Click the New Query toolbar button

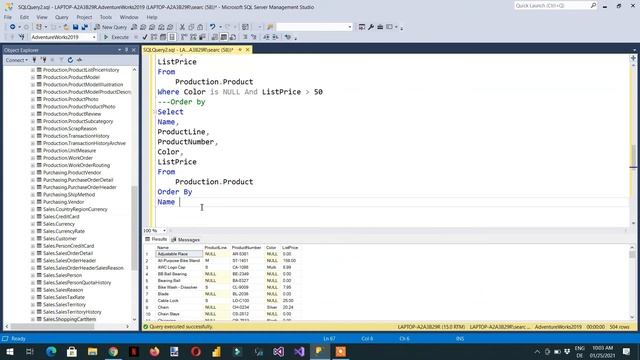point(111,27)
